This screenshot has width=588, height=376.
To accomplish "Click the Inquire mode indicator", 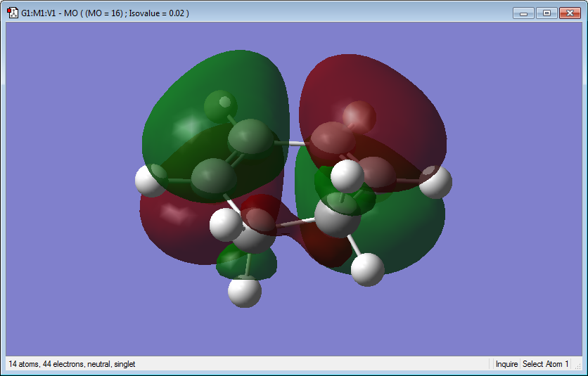I will click(x=506, y=364).
